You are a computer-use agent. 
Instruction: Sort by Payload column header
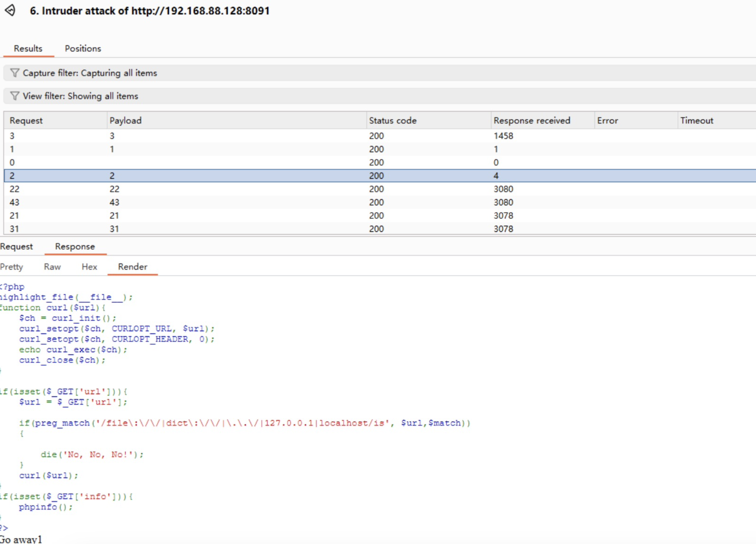(x=126, y=120)
